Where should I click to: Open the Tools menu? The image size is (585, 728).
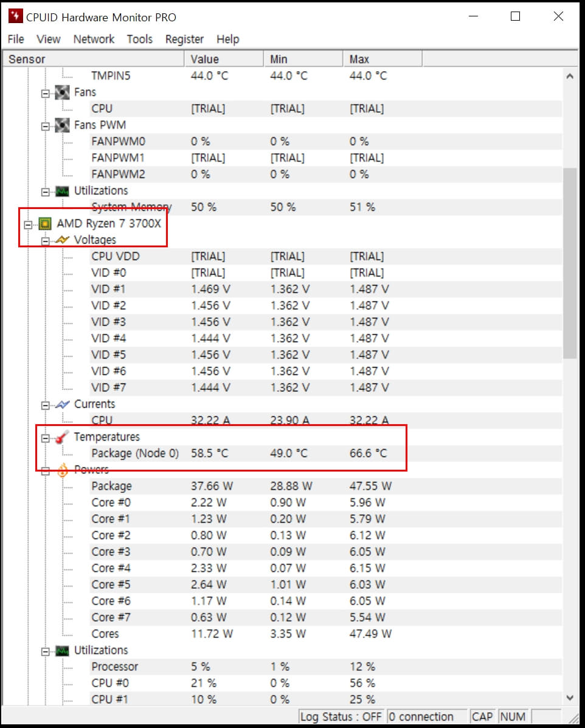click(x=140, y=39)
